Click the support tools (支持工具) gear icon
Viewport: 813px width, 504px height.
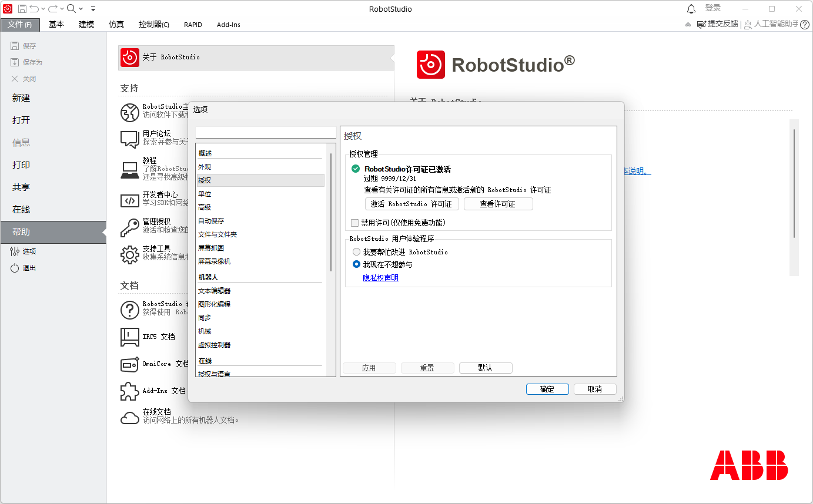coord(130,254)
